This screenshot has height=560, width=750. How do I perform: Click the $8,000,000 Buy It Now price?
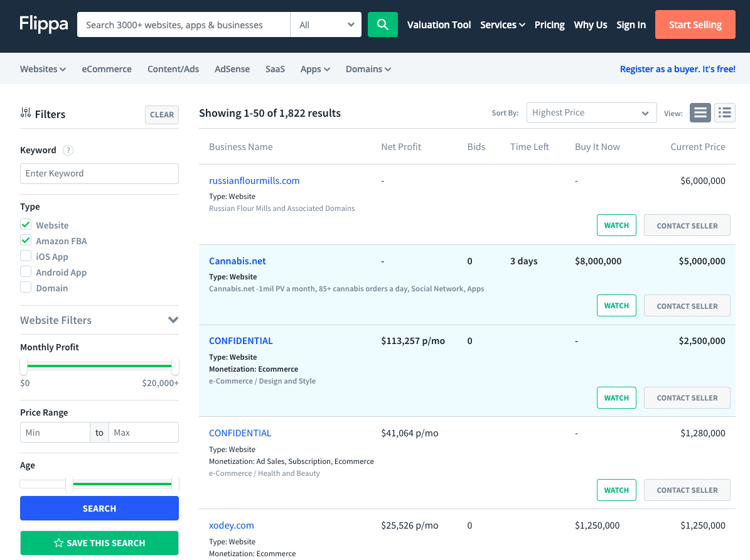(x=598, y=261)
